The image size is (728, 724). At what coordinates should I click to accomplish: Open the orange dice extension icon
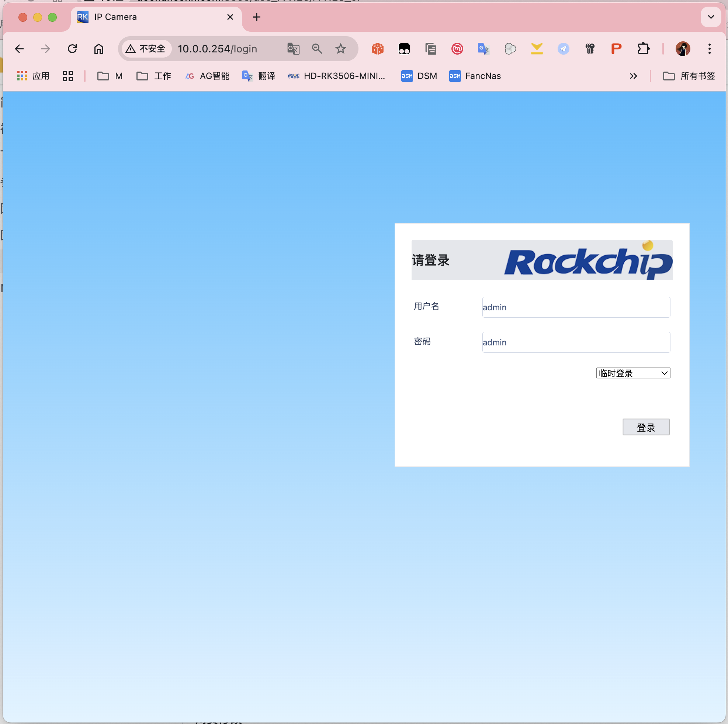(378, 49)
